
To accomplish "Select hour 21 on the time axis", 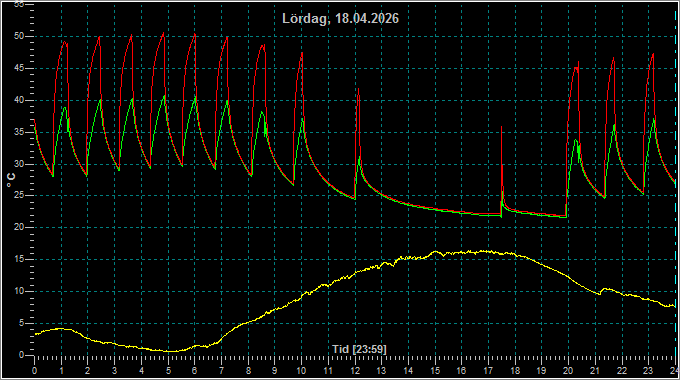I will pos(595,370).
